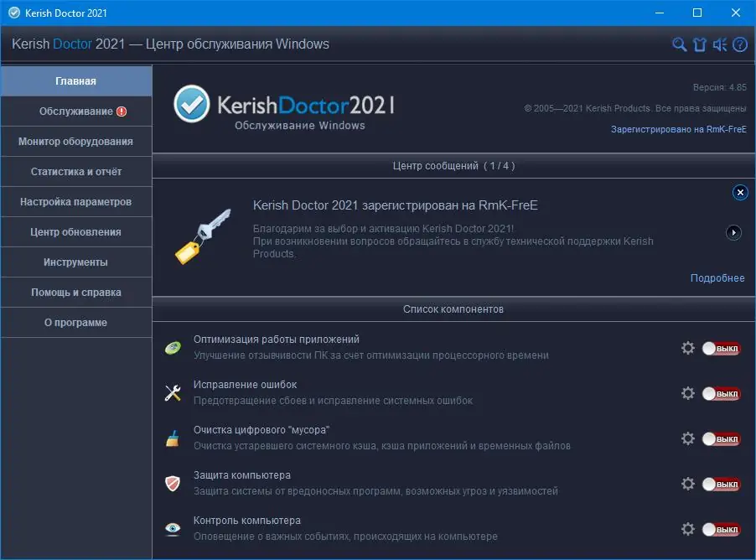Go to Центр обновления
The width and height of the screenshot is (756, 560).
click(x=76, y=232)
